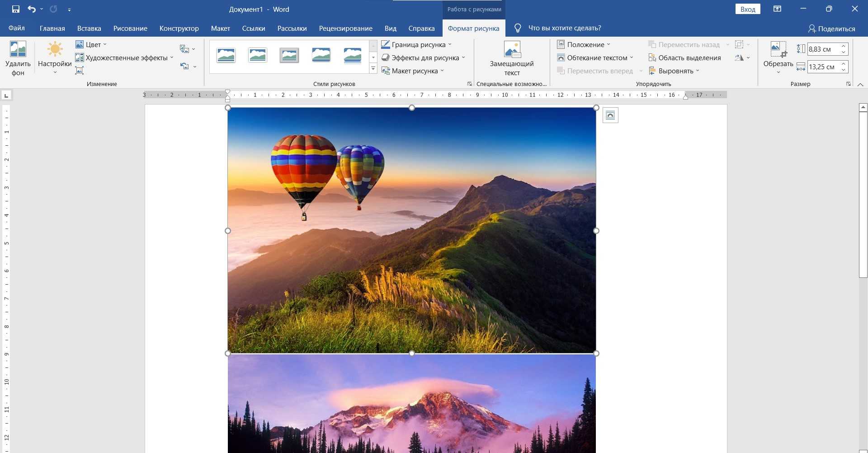Click the Save icon in the title bar
This screenshot has width=868, height=453.
[16, 9]
